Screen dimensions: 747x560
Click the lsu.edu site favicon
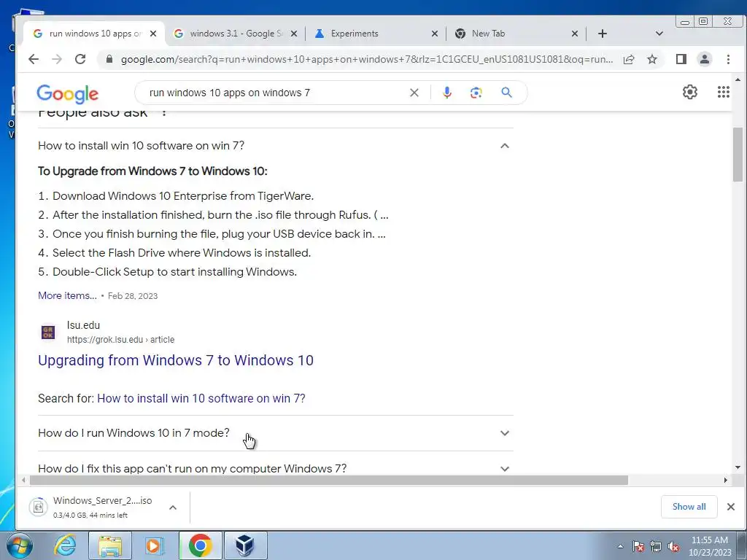pos(48,332)
